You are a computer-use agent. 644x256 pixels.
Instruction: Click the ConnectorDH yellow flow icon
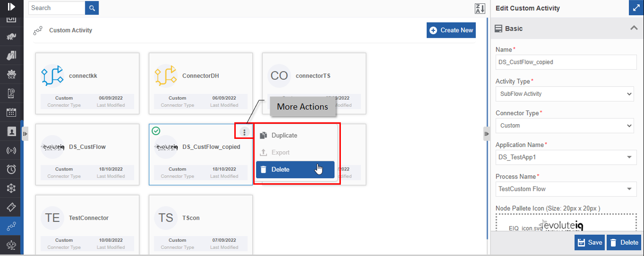click(165, 76)
